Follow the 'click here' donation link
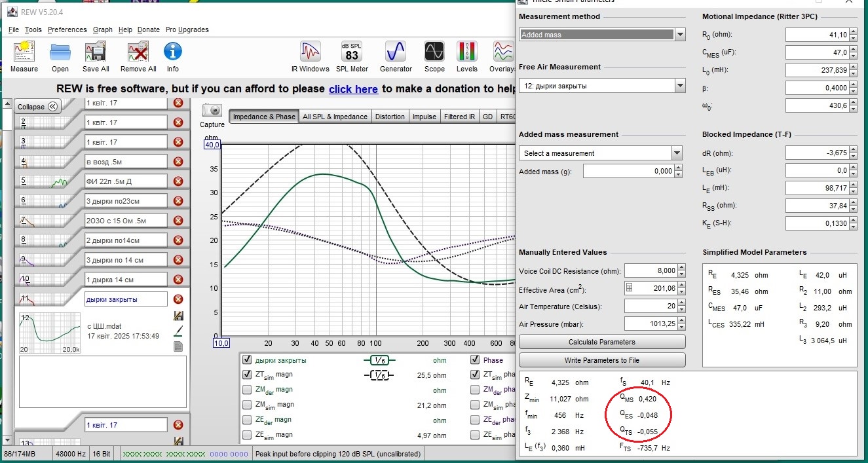This screenshot has width=868, height=463. pos(353,89)
